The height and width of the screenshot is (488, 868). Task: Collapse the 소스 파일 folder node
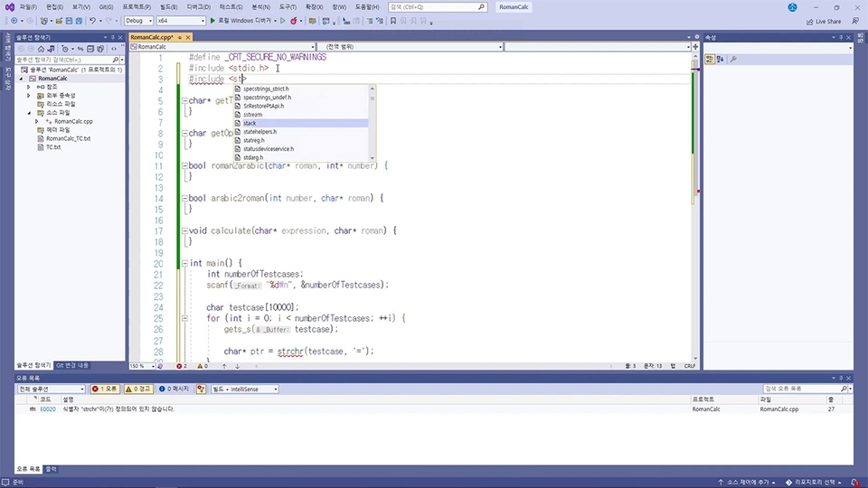click(x=29, y=113)
